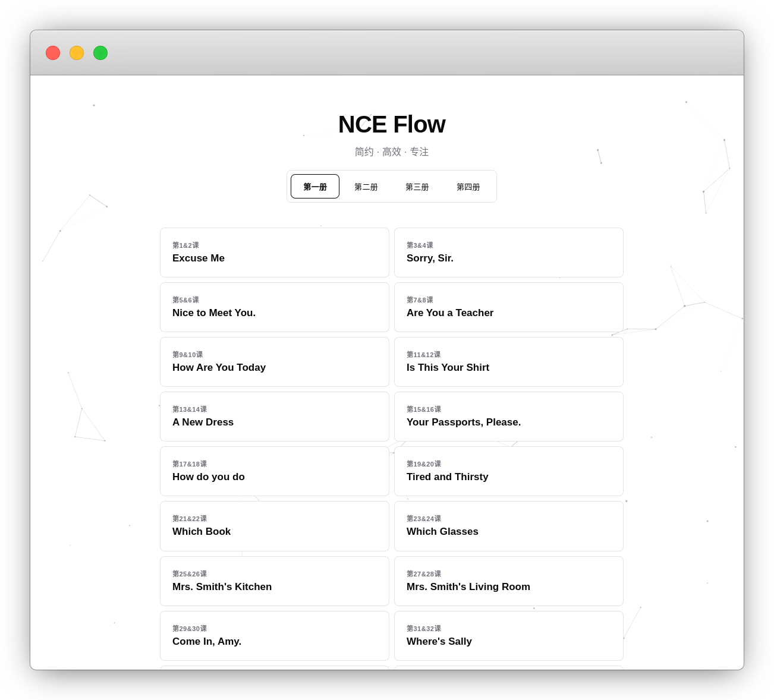This screenshot has width=774, height=700.
Task: Open the lesson Are You a Teacher
Action: [x=509, y=307]
